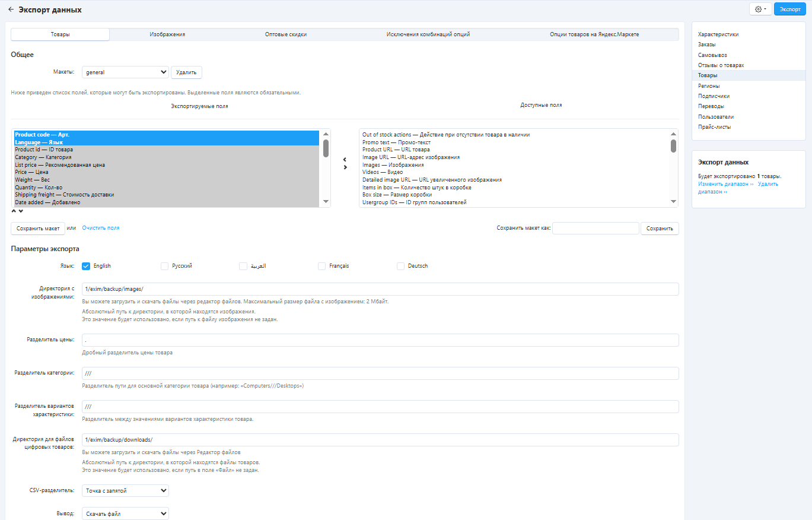Select 'Out of stock actions' available field
This screenshot has width=812, height=520.
(514, 135)
